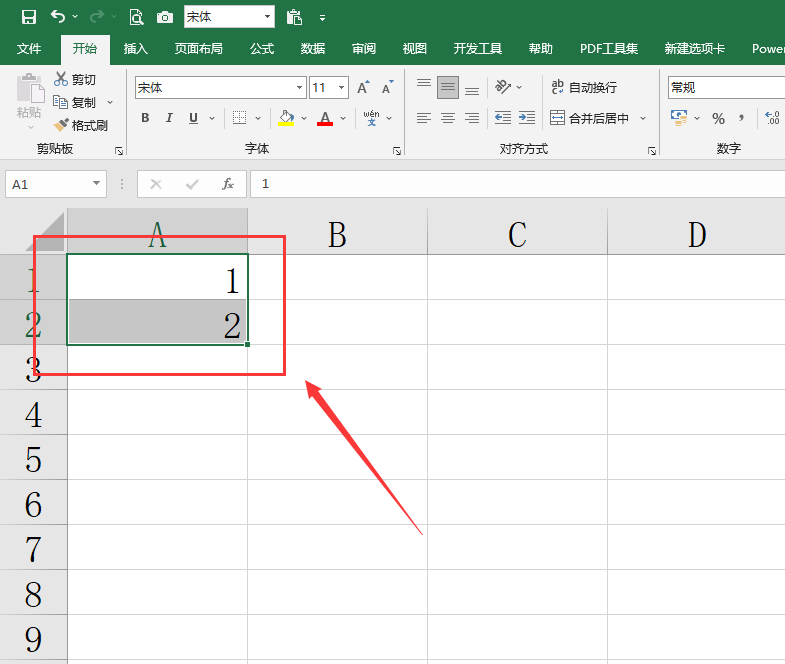
Task: Click the Percent Style icon
Action: [x=718, y=119]
